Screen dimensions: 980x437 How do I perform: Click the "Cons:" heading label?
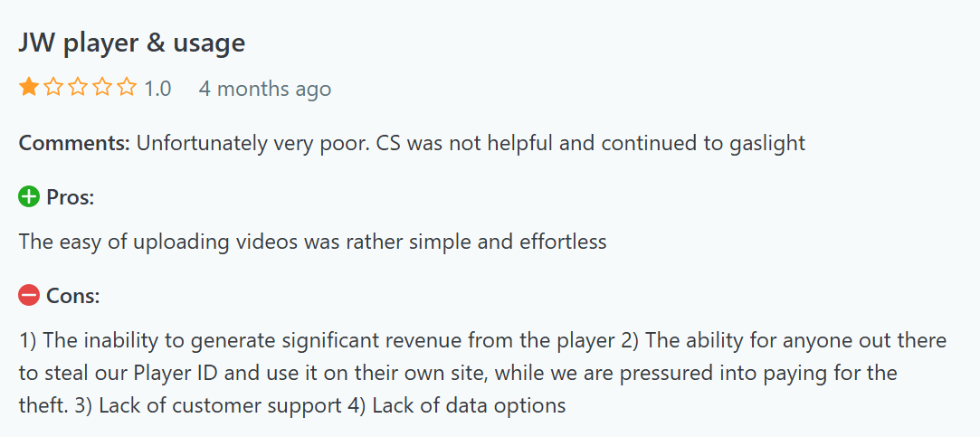[72, 295]
